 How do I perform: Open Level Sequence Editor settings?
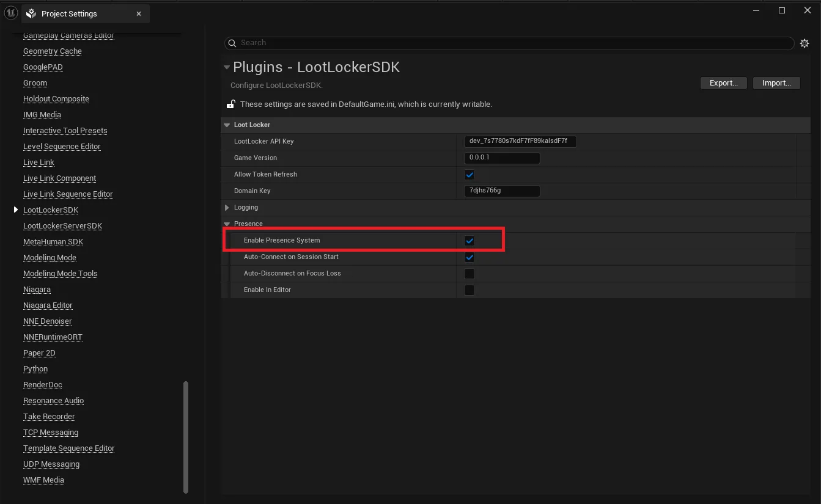[62, 147]
